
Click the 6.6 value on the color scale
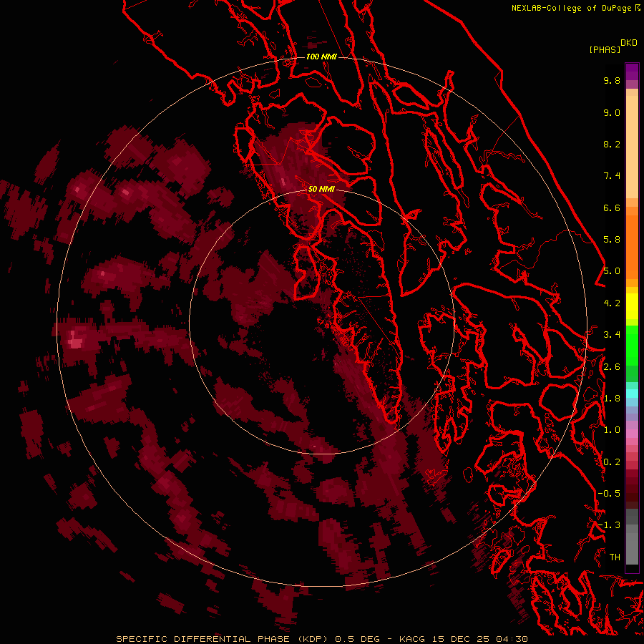[x=612, y=208]
